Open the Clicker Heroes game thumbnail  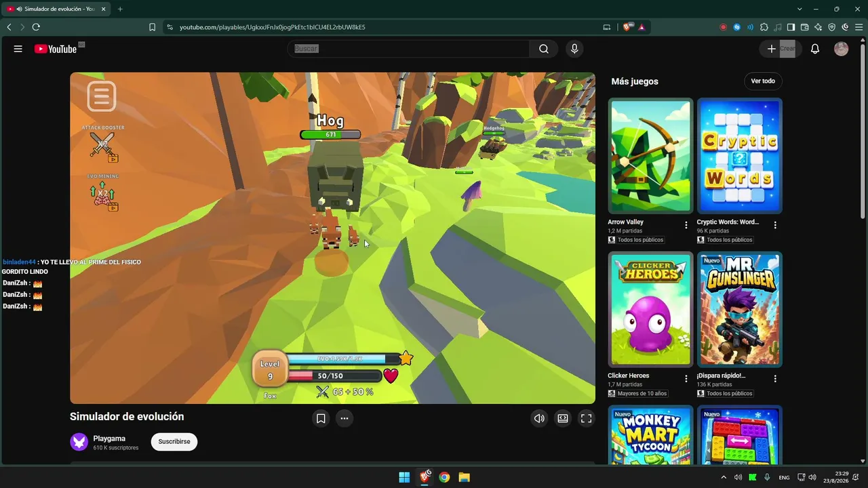pos(650,310)
